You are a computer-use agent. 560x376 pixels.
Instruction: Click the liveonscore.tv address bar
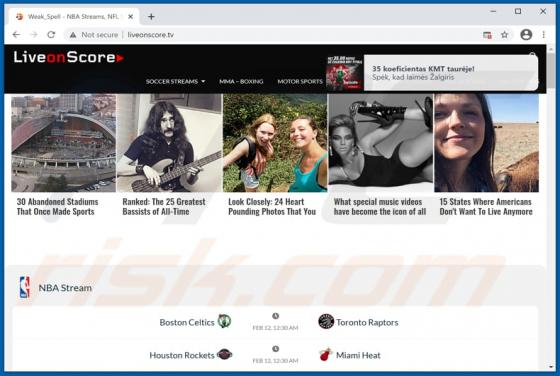[271, 35]
